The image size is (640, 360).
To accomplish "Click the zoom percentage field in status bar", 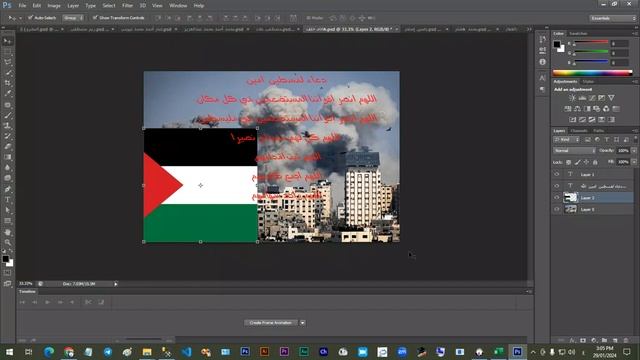I will click(26, 284).
